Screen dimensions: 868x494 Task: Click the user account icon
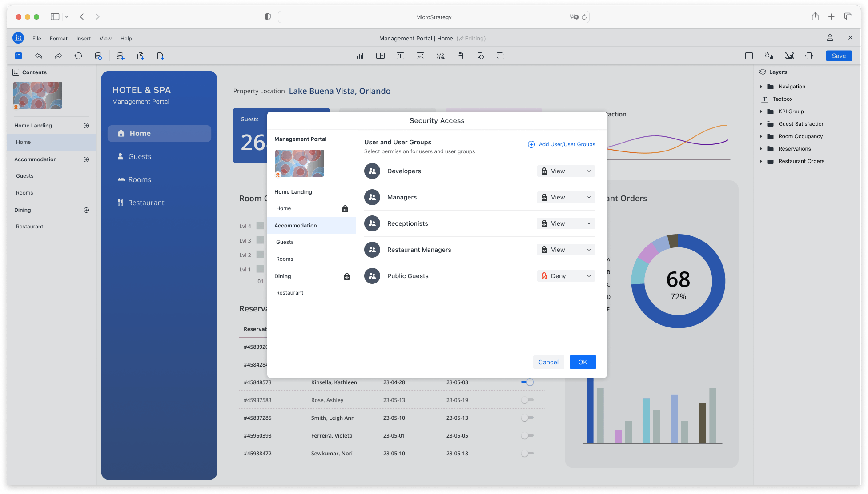pos(830,38)
